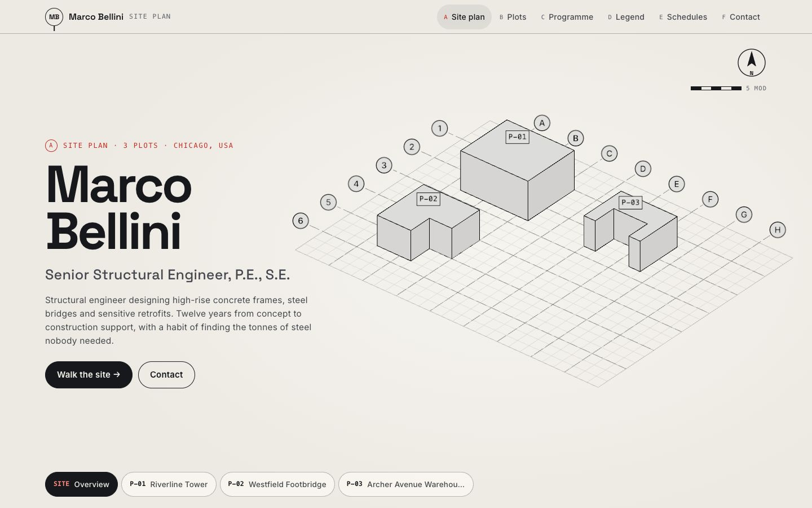
Task: Select the P-01 building label
Action: coord(517,137)
